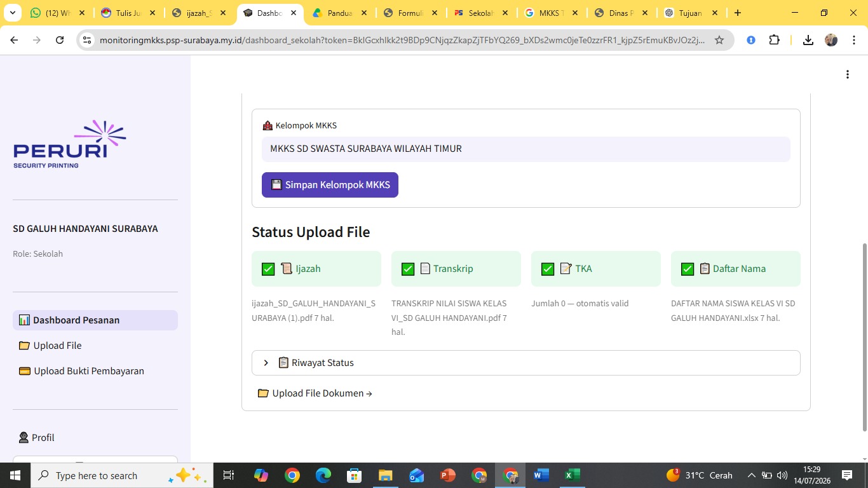868x488 pixels.
Task: Click the Windows search box in the taskbar
Action: pos(121,475)
